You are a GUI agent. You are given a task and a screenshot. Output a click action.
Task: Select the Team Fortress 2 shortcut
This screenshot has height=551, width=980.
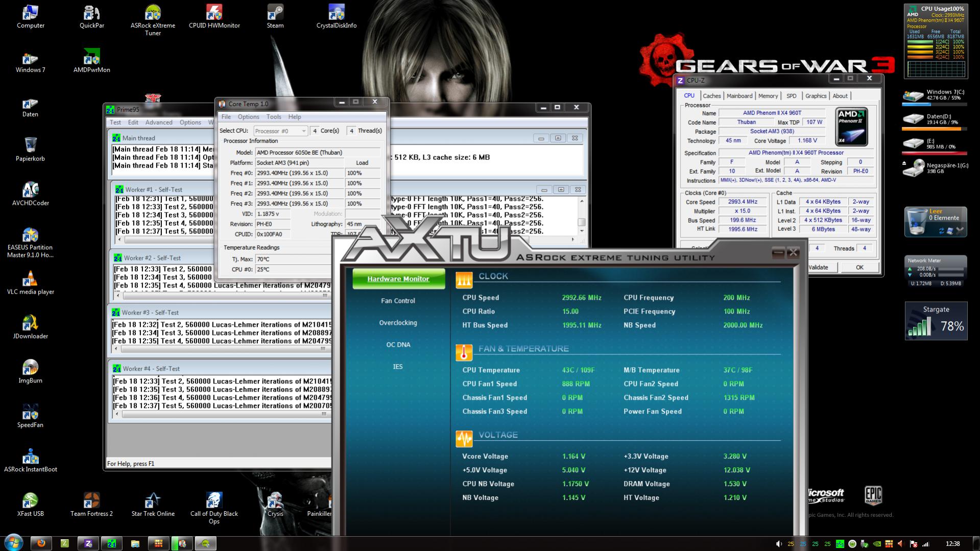pos(91,506)
